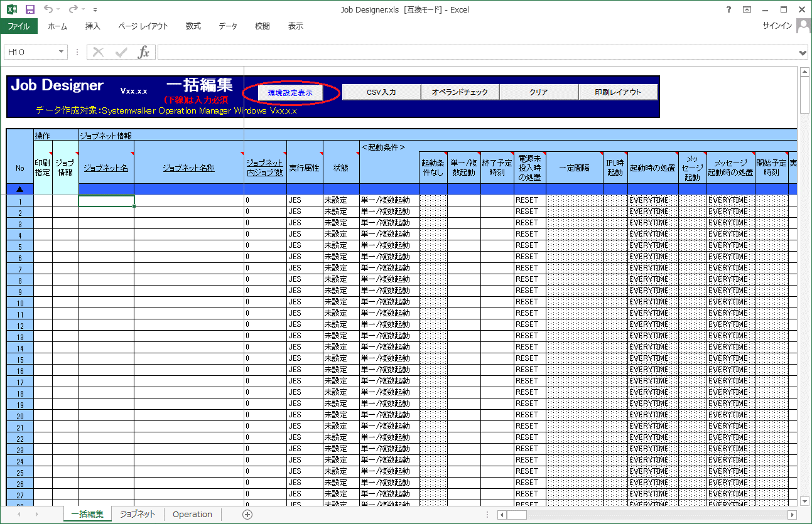
Task: Select the ジョブネット名 cell in row 1
Action: [x=106, y=201]
